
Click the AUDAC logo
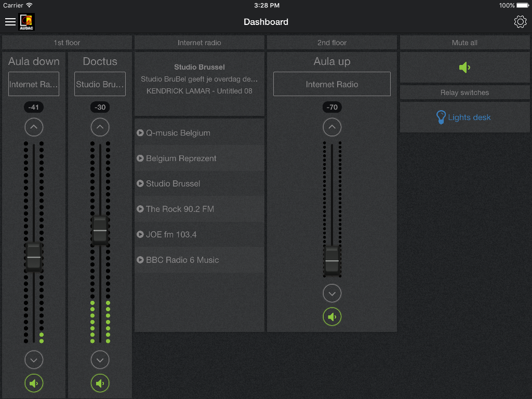tap(26, 22)
